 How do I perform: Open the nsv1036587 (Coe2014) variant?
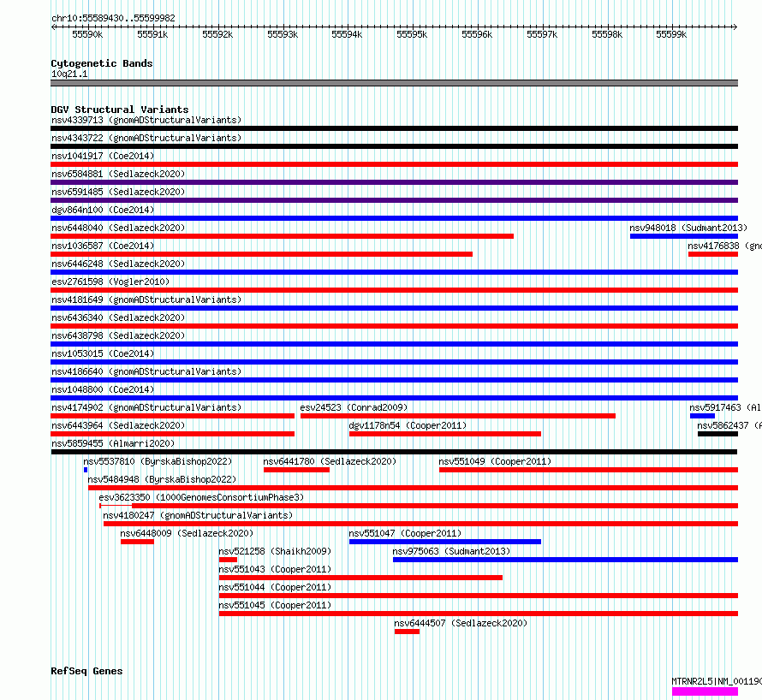point(103,246)
